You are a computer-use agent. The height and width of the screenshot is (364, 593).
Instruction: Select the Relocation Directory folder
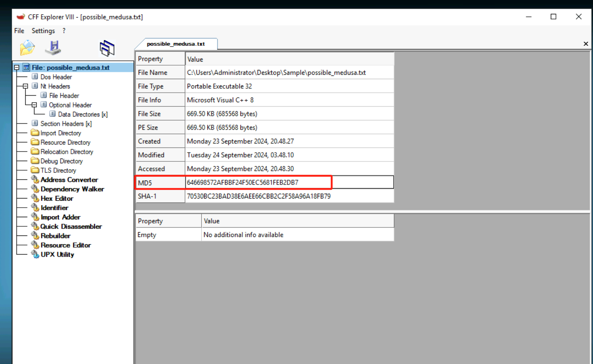pos(67,152)
